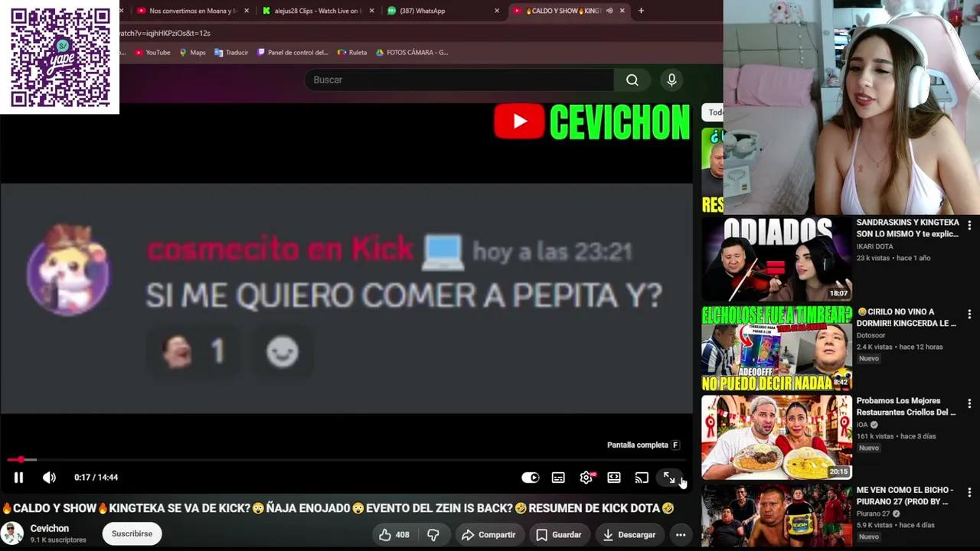Open the FOTOS CÁMARA bookmark
This screenshot has width=980, height=551.
(x=412, y=53)
